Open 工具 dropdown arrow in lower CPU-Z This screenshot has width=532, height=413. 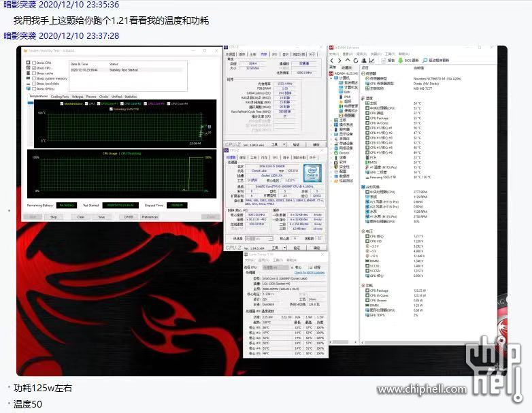click(284, 248)
